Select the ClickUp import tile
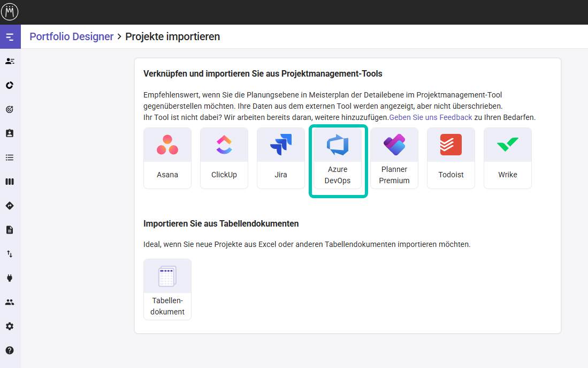Viewport: 588px width, 368px height. click(x=224, y=158)
